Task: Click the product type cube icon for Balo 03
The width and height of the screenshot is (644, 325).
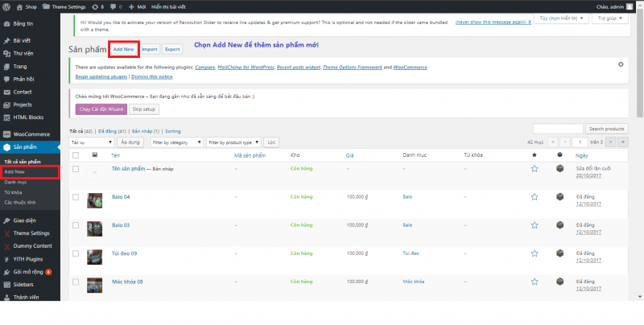Action: pos(559,224)
